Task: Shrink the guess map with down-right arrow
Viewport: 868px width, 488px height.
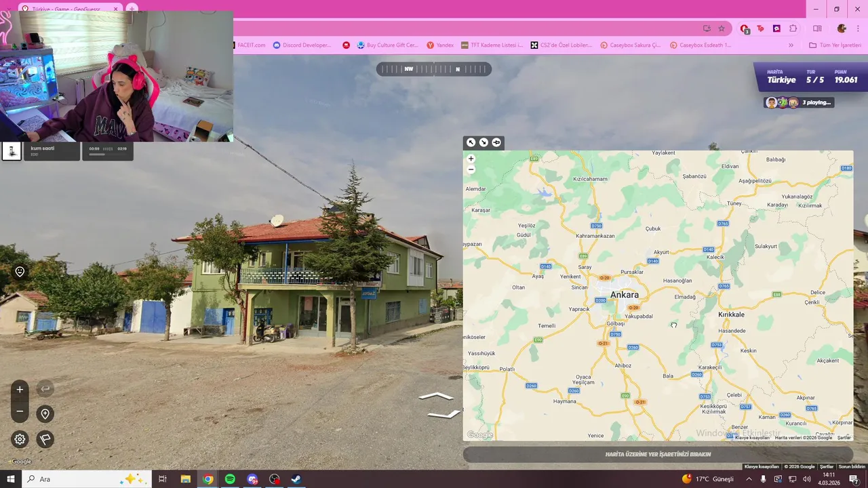Action: (484, 142)
